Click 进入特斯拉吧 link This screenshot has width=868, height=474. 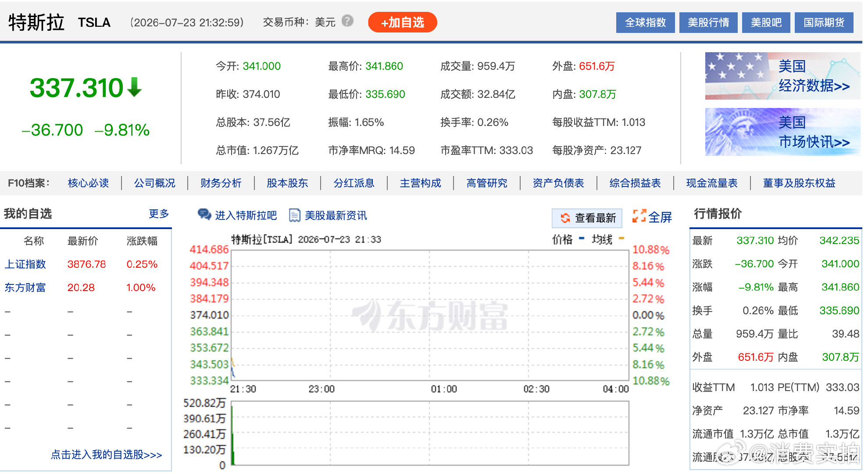point(246,215)
